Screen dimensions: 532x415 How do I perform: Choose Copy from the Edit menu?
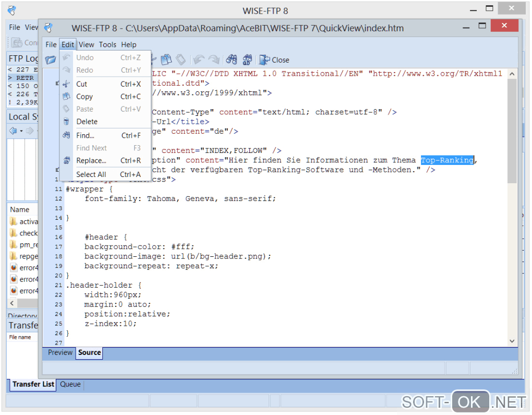click(105, 97)
